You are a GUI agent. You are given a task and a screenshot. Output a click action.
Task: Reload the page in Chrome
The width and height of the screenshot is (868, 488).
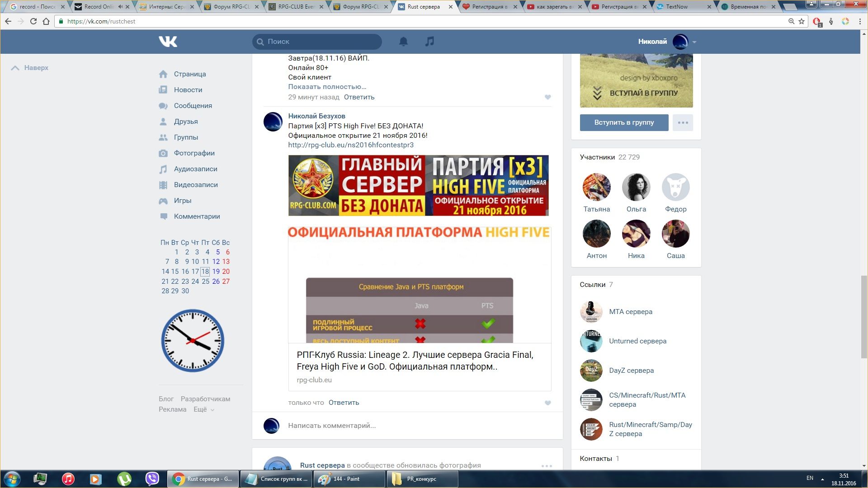pyautogui.click(x=33, y=21)
